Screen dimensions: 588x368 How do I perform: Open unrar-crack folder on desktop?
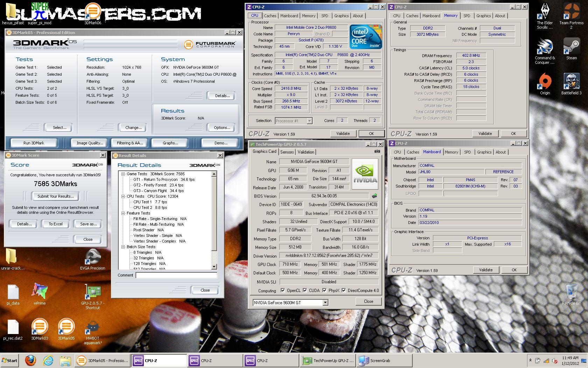tap(13, 259)
